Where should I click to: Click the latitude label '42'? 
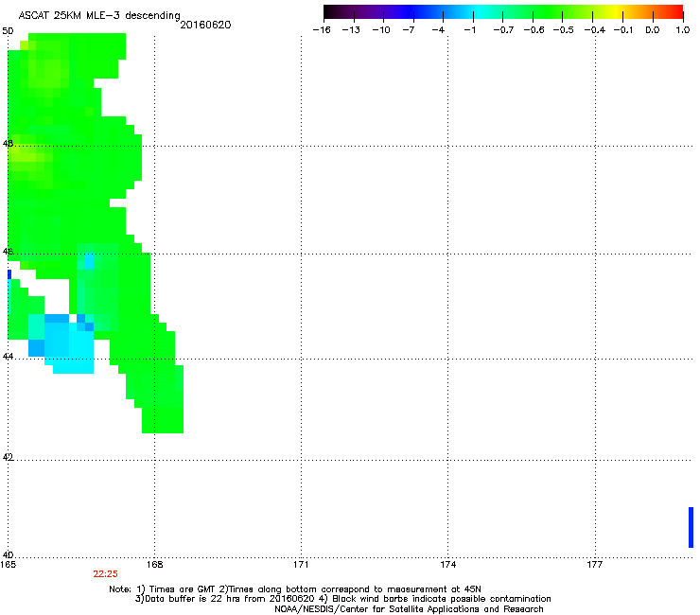click(8, 457)
